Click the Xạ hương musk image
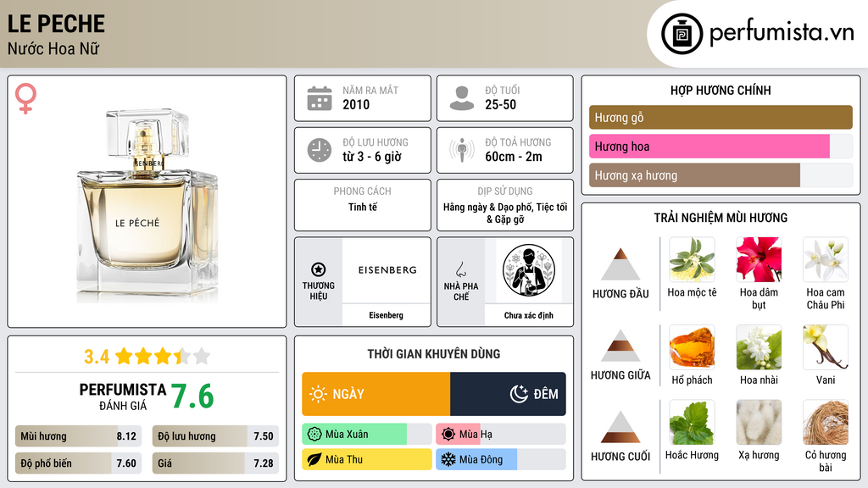868x488 pixels. click(759, 423)
